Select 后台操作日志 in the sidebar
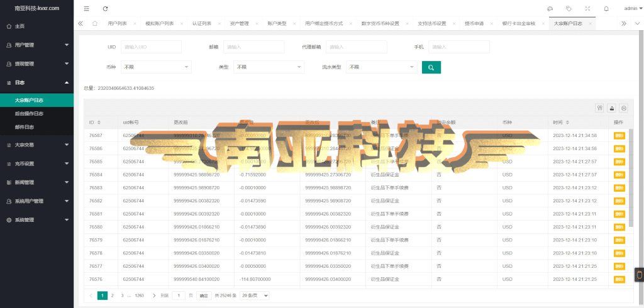The height and width of the screenshot is (308, 644). click(x=37, y=114)
